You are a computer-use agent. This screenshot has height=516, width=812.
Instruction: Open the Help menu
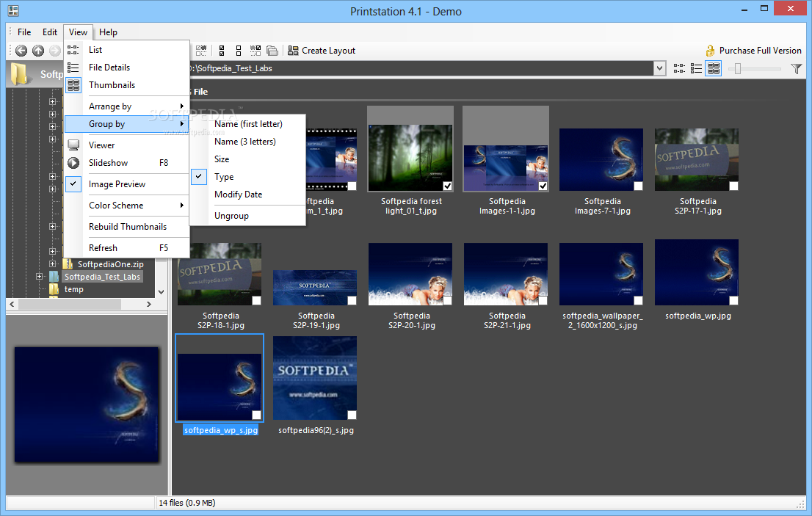coord(108,32)
